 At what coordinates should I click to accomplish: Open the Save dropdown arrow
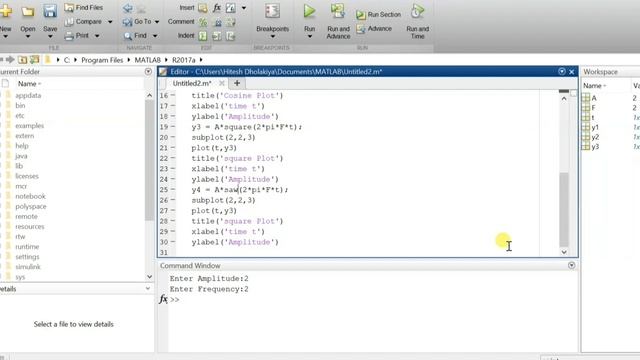point(50,37)
